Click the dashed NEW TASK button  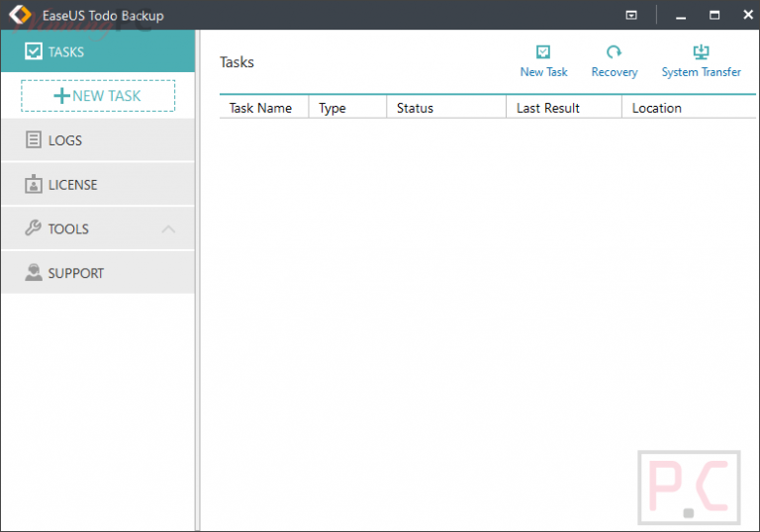98,96
